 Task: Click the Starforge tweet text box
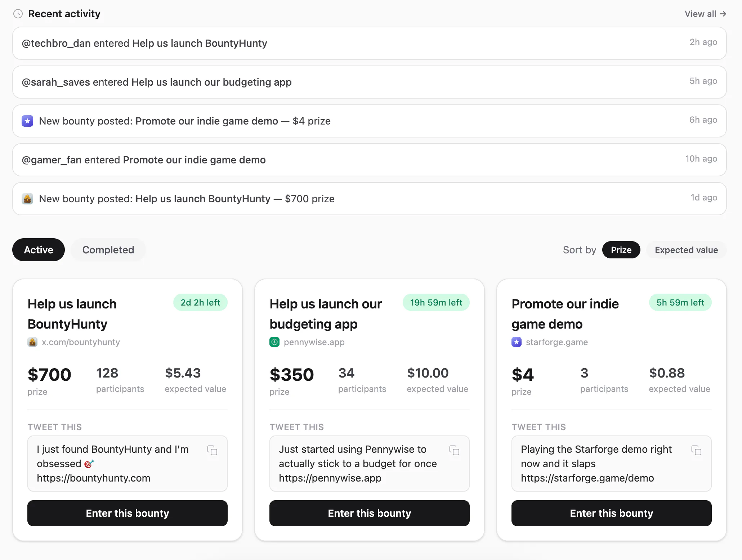point(612,464)
